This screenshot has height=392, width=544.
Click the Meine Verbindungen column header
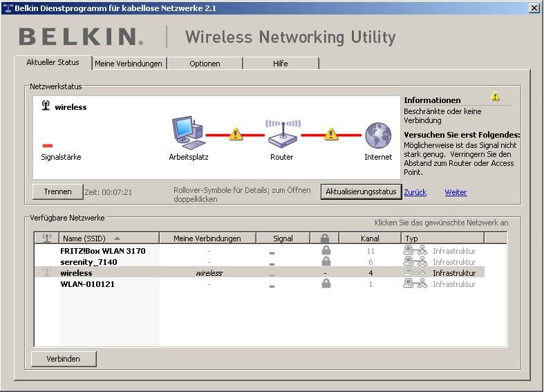point(207,238)
